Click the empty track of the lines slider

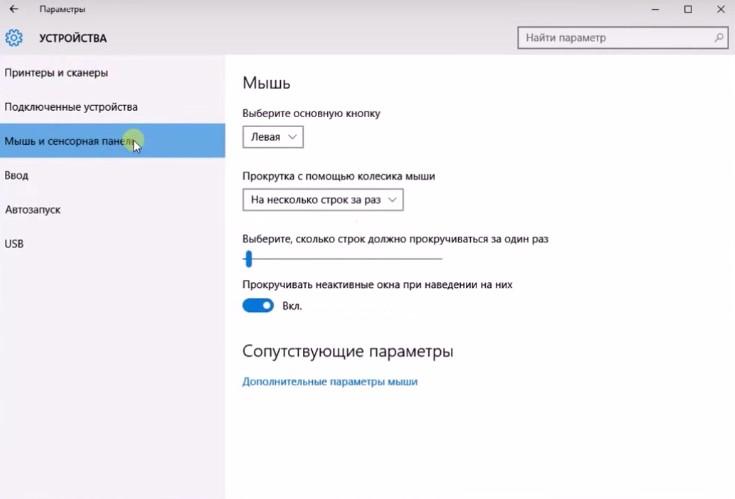[350, 259]
